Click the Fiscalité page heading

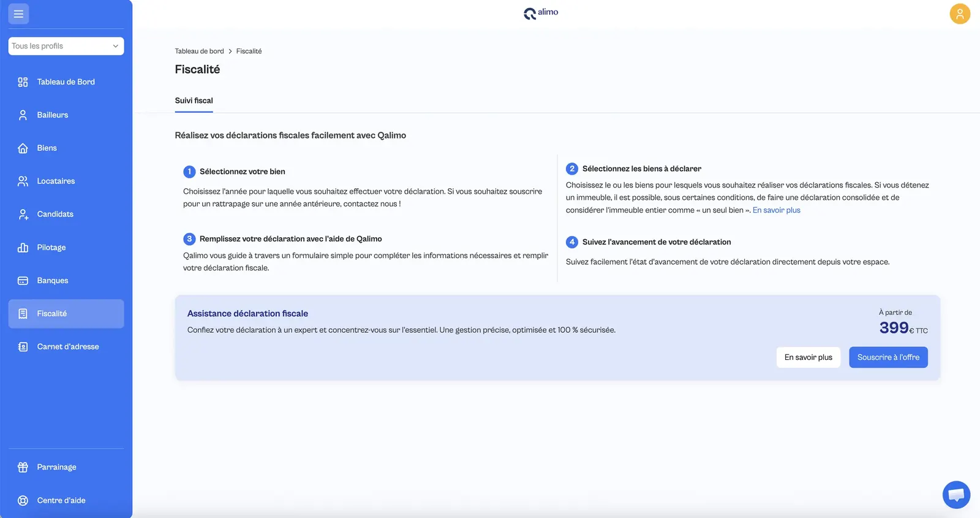pos(197,69)
